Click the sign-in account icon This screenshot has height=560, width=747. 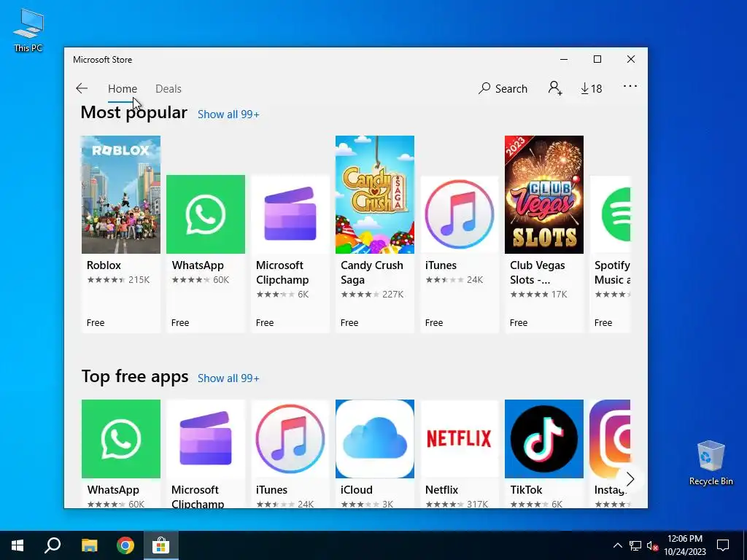coord(555,88)
